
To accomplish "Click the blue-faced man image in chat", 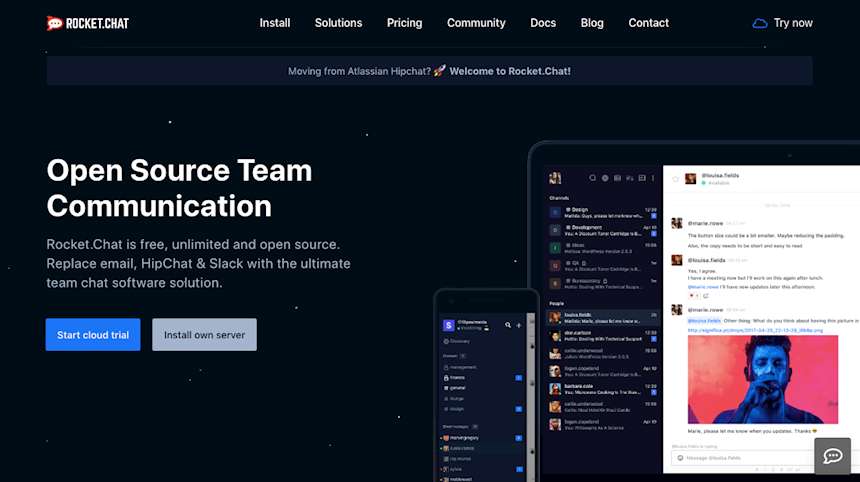I will (762, 379).
